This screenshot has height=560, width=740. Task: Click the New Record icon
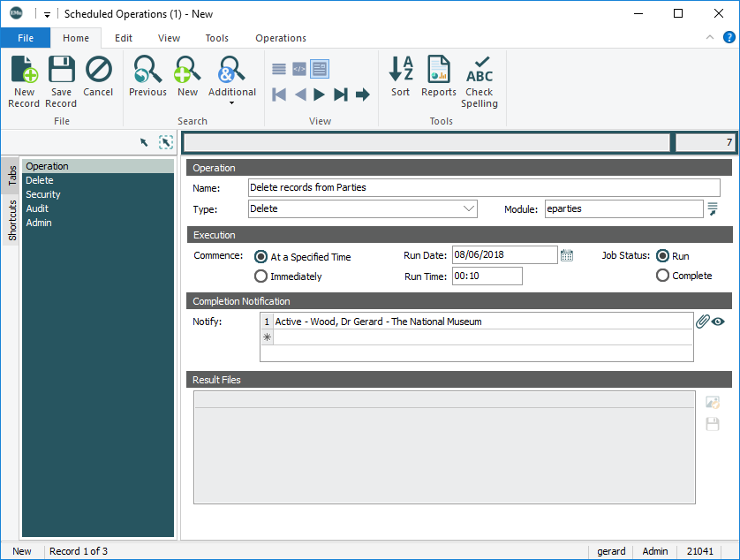pos(24,80)
